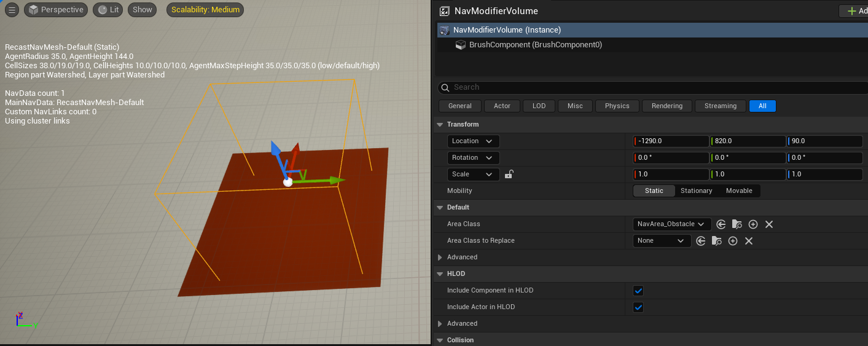868x346 pixels.
Task: Toggle Include Actor in HLOD checkbox
Action: (638, 307)
